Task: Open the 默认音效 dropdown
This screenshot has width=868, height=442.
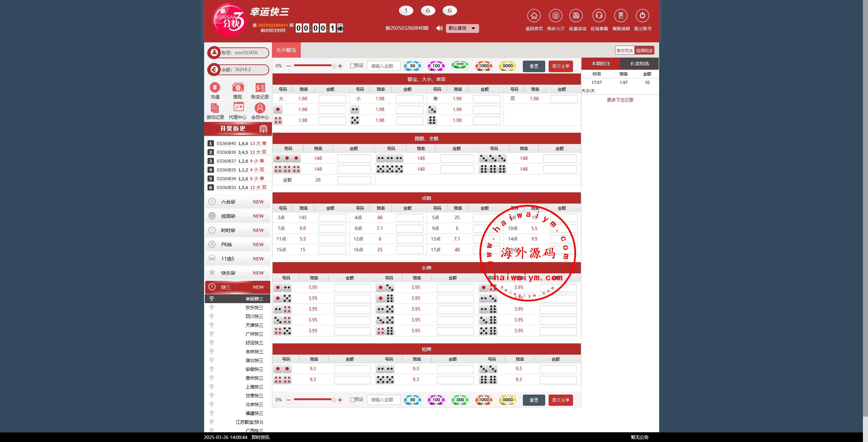Action: click(462, 28)
